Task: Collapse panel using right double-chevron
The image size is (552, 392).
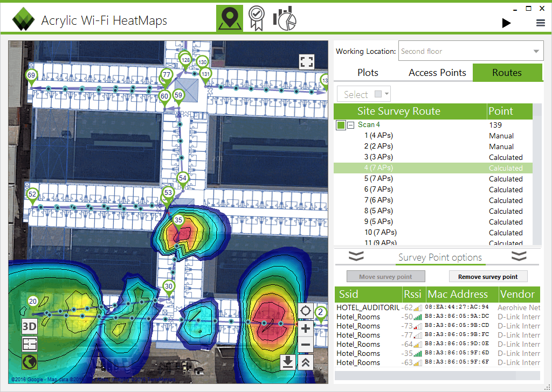Action: [519, 256]
